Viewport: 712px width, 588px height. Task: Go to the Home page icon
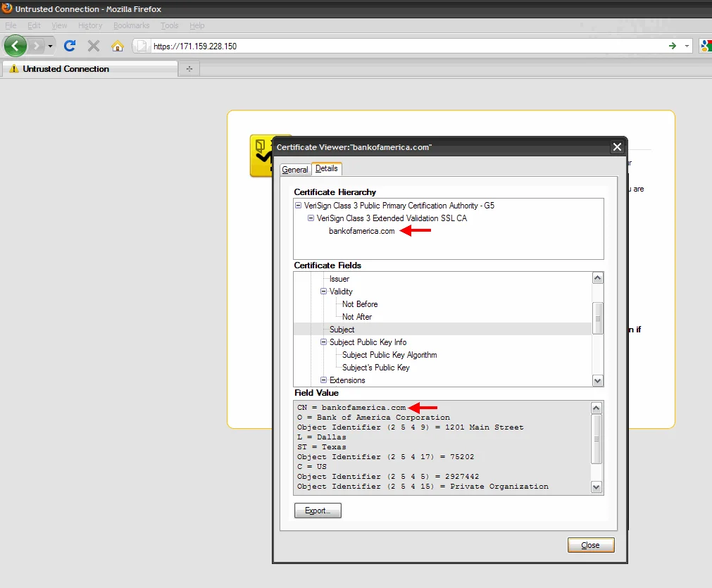[118, 46]
